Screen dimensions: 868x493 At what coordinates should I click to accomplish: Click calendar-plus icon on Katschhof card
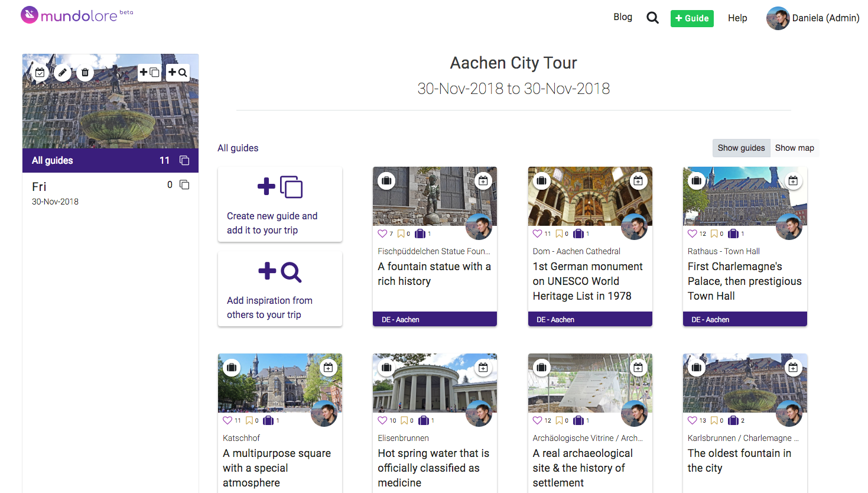click(x=328, y=367)
